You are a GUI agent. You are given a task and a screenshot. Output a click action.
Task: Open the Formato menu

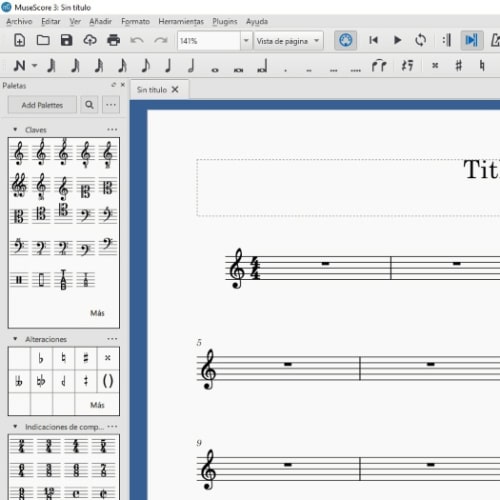(135, 22)
